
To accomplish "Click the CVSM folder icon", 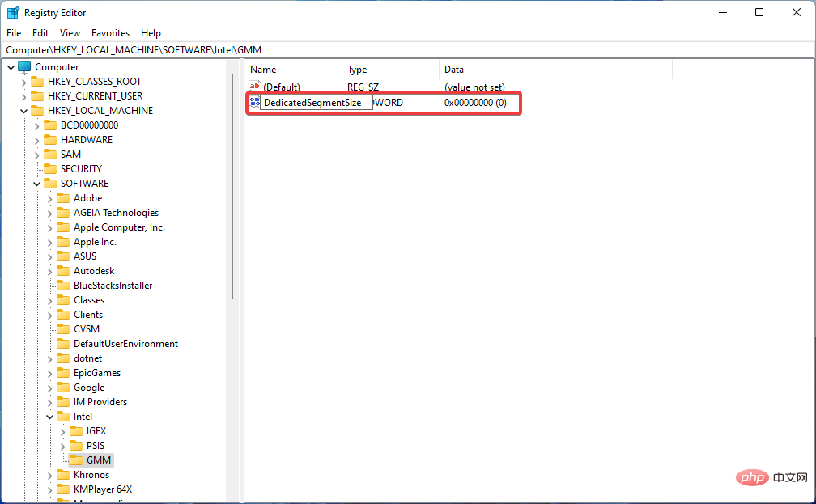I will pyautogui.click(x=63, y=329).
